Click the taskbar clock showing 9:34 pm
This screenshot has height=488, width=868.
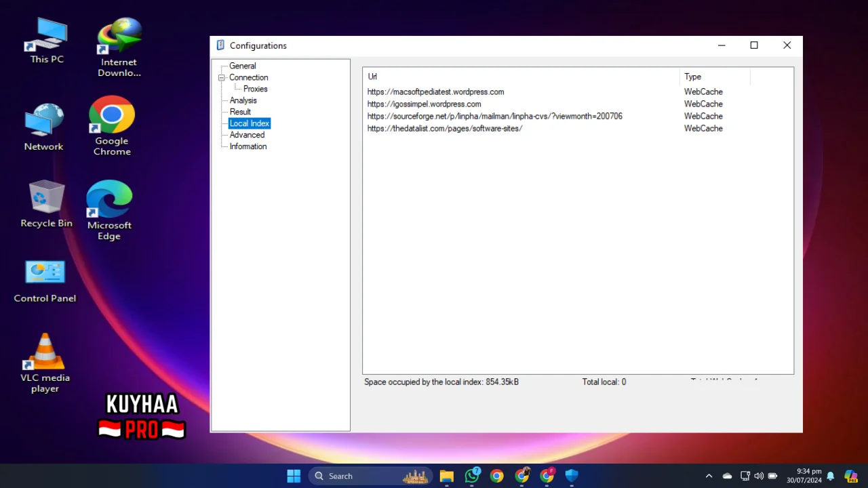tap(804, 476)
